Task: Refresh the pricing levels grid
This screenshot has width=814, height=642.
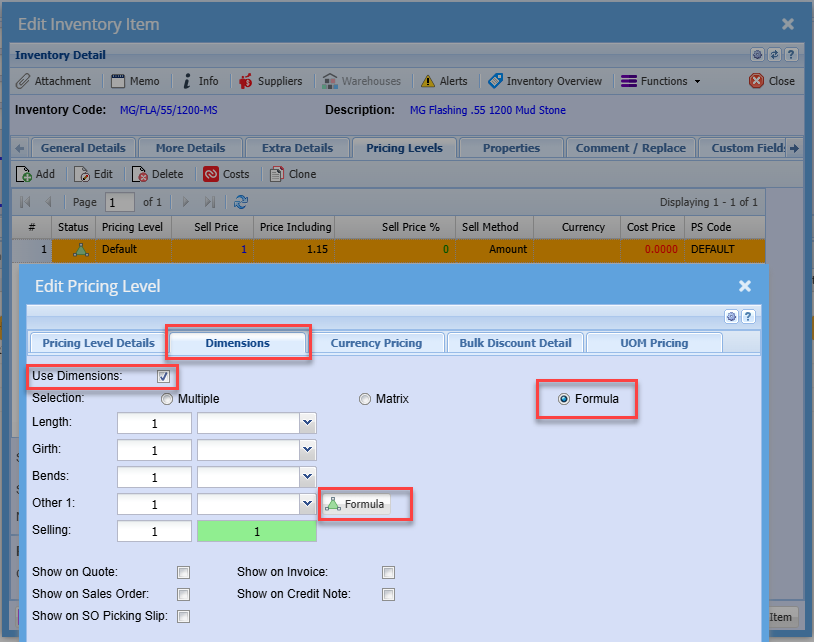Action: point(240,202)
